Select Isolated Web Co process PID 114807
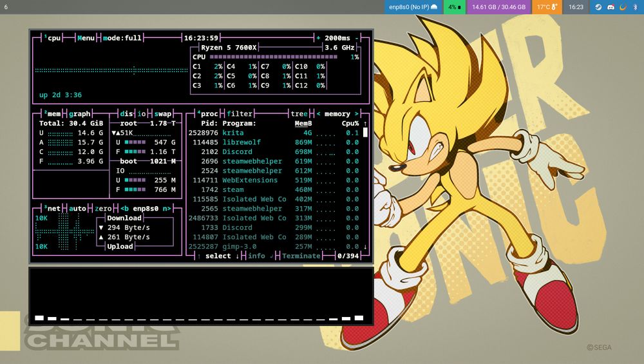Viewport: 644px width, 364px height. click(274, 236)
